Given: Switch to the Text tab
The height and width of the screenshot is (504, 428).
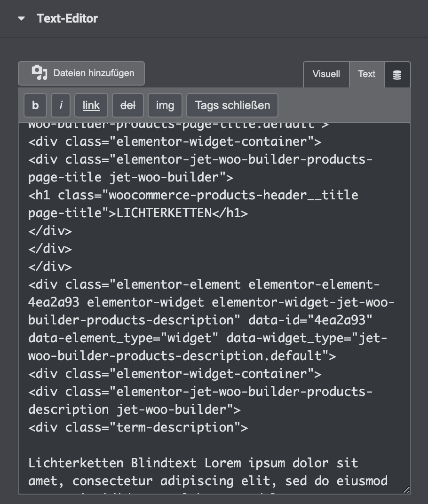Looking at the screenshot, I should click(x=366, y=74).
